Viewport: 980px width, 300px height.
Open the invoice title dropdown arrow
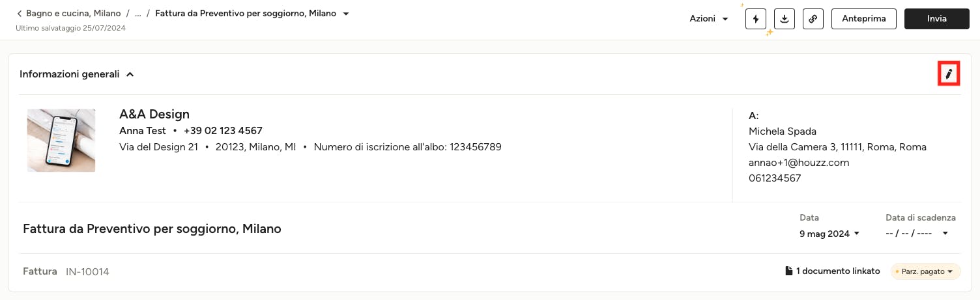(346, 14)
